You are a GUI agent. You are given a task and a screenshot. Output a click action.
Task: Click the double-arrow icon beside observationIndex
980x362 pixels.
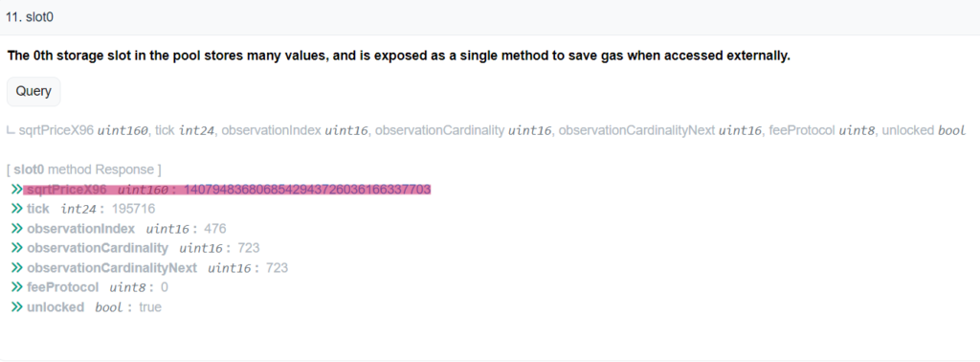(15, 229)
